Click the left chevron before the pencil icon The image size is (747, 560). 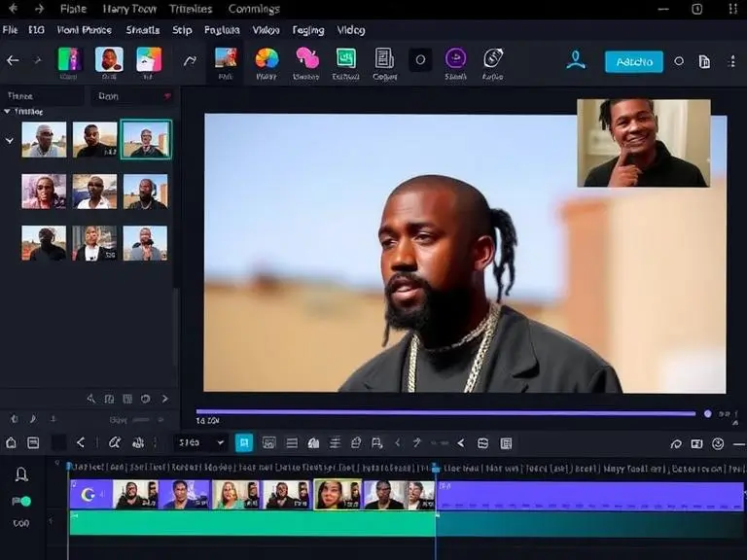[397, 443]
